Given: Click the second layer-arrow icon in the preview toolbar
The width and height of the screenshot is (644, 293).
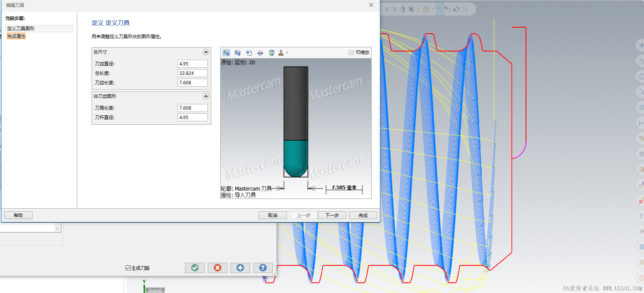Looking at the screenshot, I should (238, 53).
